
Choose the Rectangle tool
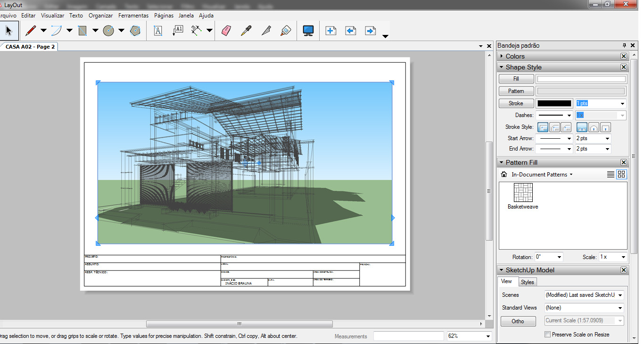pyautogui.click(x=83, y=31)
